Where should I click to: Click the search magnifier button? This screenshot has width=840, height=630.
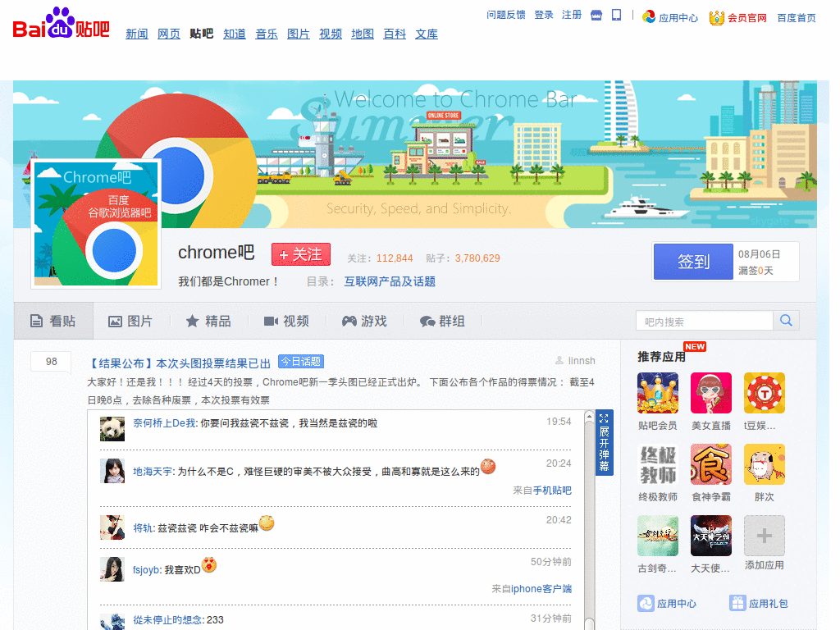[x=786, y=321]
